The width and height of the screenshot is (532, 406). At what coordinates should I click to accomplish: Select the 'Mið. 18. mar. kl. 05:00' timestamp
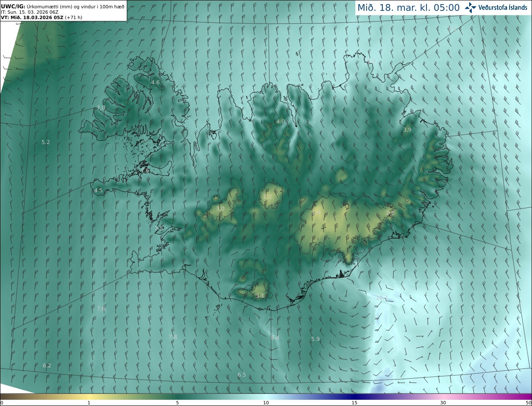click(x=409, y=7)
